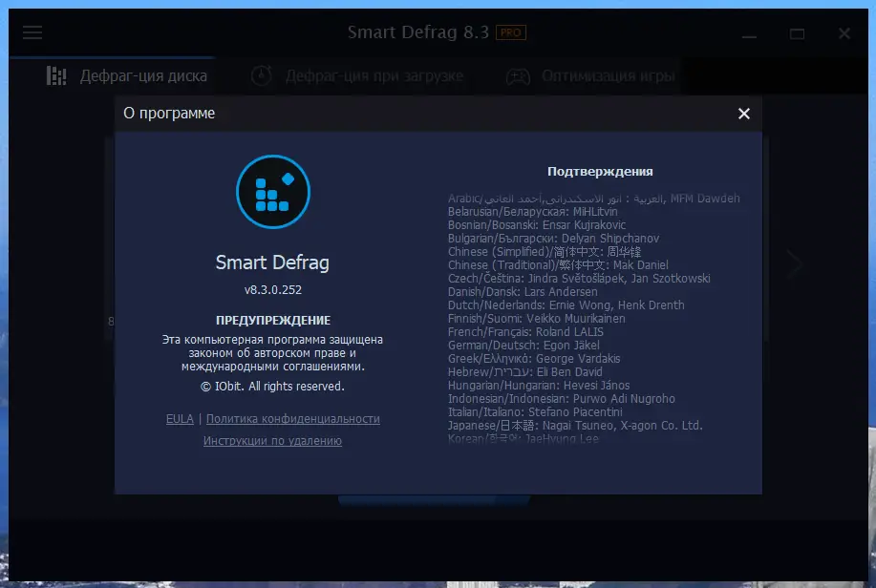Click Bosnian/Bosanski: Ensar Kujrakovic line
Screen dimensions: 876x588
coord(536,225)
